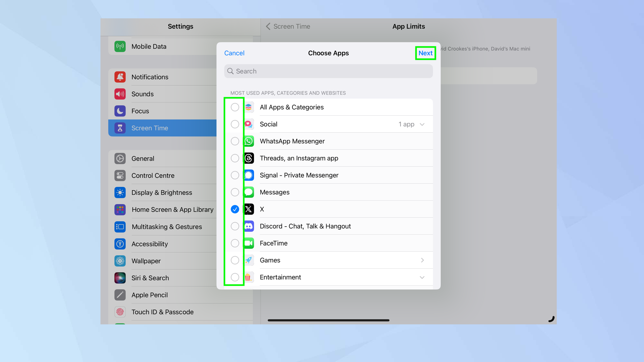644x362 pixels.
Task: Expand the Games category chevron
Action: pyautogui.click(x=422, y=260)
